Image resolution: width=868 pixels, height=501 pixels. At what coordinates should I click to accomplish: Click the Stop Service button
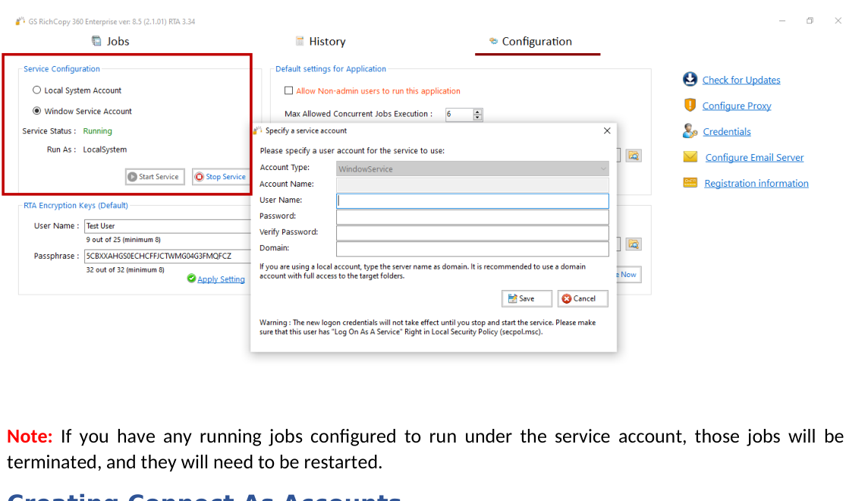[x=221, y=177]
